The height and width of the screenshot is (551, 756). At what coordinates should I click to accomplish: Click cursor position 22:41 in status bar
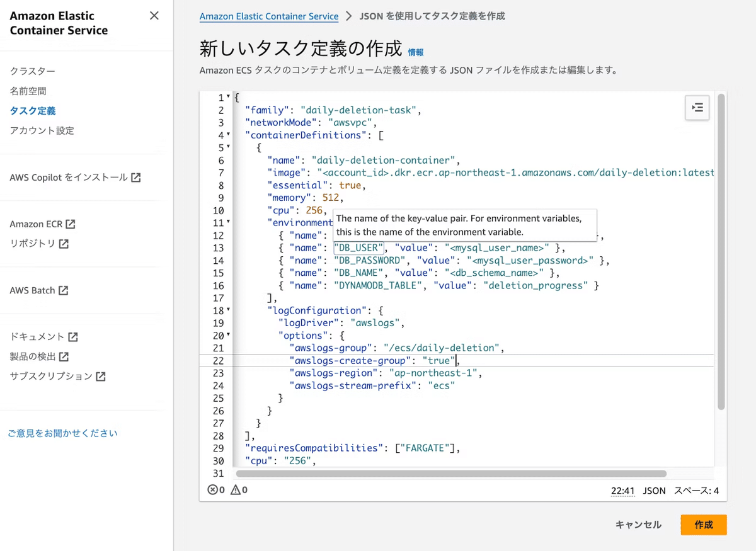click(622, 491)
